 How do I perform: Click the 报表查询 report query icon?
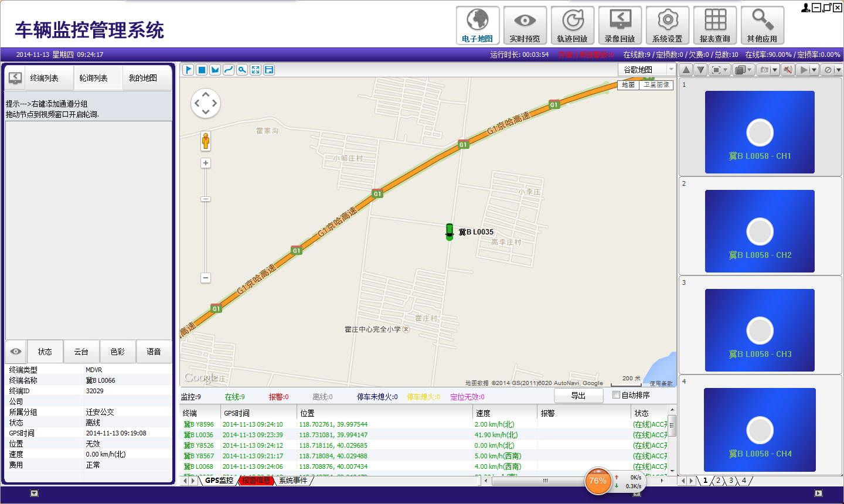(x=715, y=25)
